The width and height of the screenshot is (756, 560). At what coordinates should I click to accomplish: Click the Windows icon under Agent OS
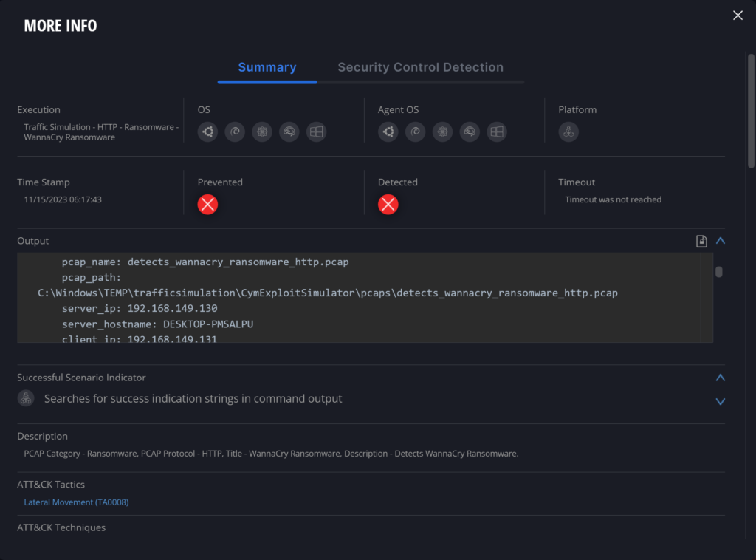(497, 132)
